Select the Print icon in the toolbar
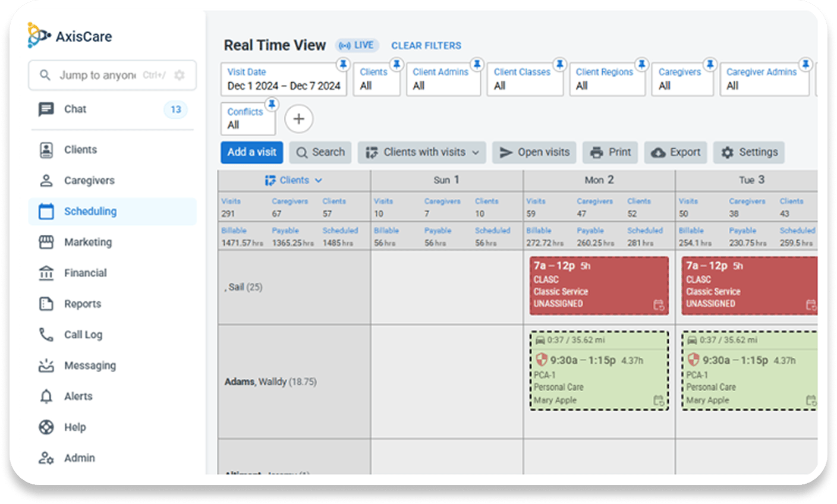837x504 pixels. coord(595,152)
